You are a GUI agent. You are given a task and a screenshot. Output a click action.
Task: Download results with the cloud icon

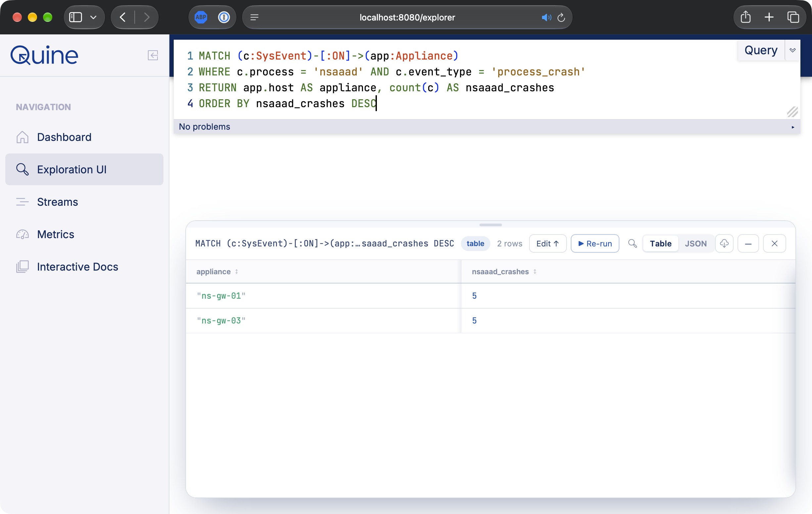(x=724, y=243)
